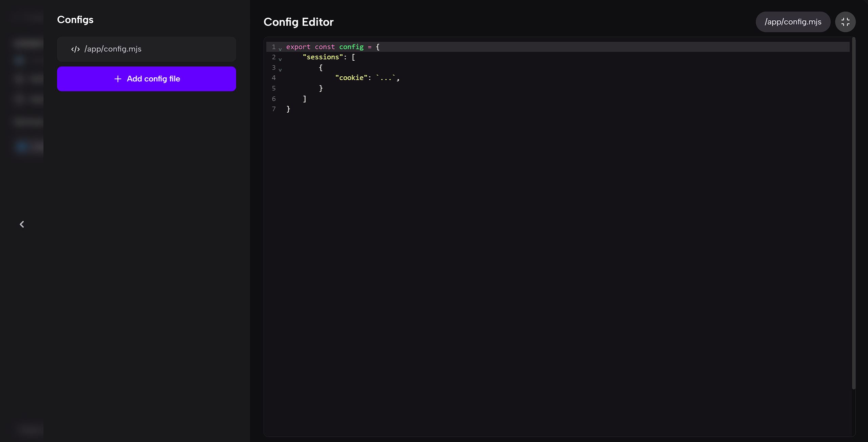Click the backtick cookie value on line 4

coord(386,78)
